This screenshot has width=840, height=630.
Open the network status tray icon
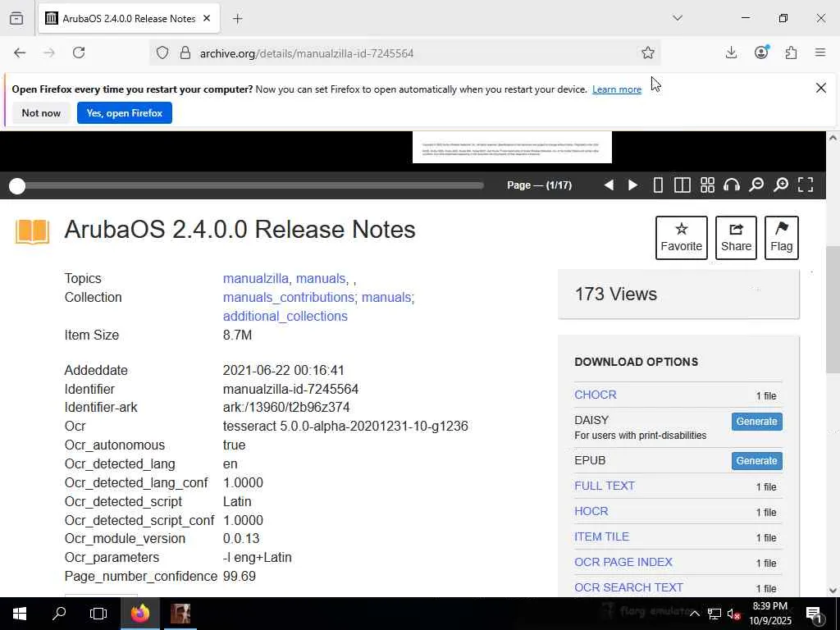(714, 614)
